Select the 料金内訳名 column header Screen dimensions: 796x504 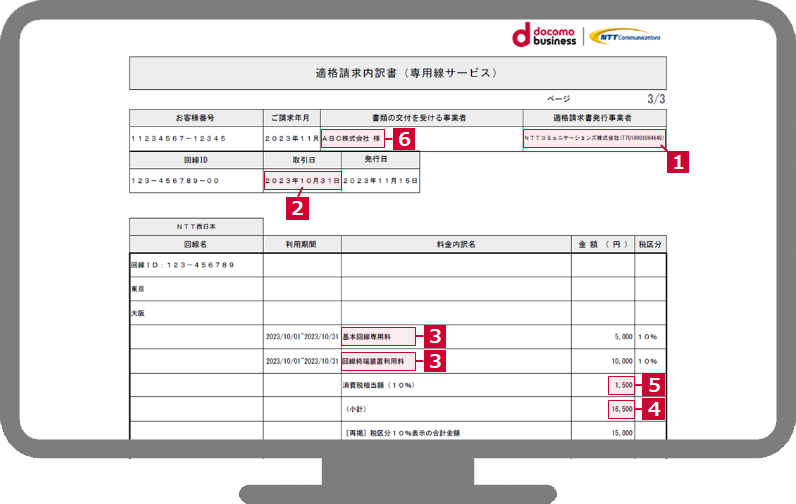(456, 244)
